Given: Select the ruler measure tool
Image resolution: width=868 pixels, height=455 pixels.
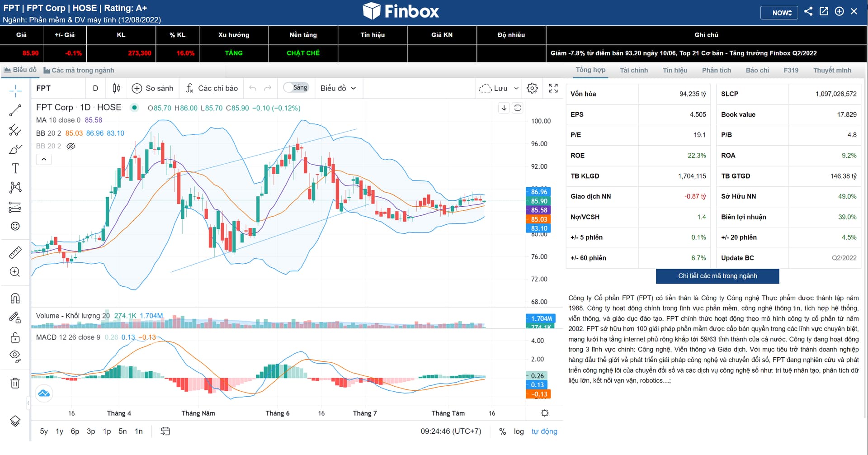Looking at the screenshot, I should pyautogui.click(x=15, y=252).
